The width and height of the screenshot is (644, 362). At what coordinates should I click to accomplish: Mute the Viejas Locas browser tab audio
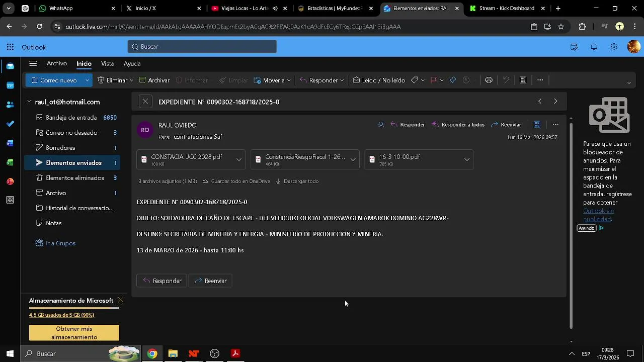(x=275, y=9)
